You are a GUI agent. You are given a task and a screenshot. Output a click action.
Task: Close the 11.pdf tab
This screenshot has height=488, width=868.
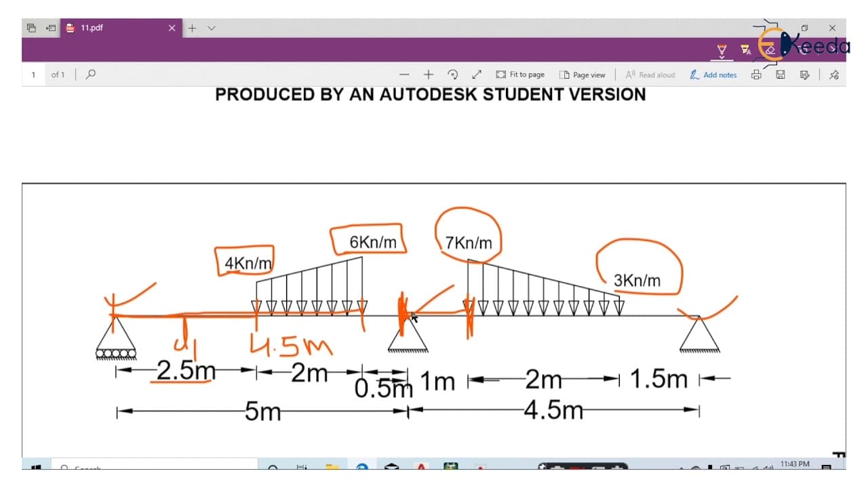coord(172,28)
